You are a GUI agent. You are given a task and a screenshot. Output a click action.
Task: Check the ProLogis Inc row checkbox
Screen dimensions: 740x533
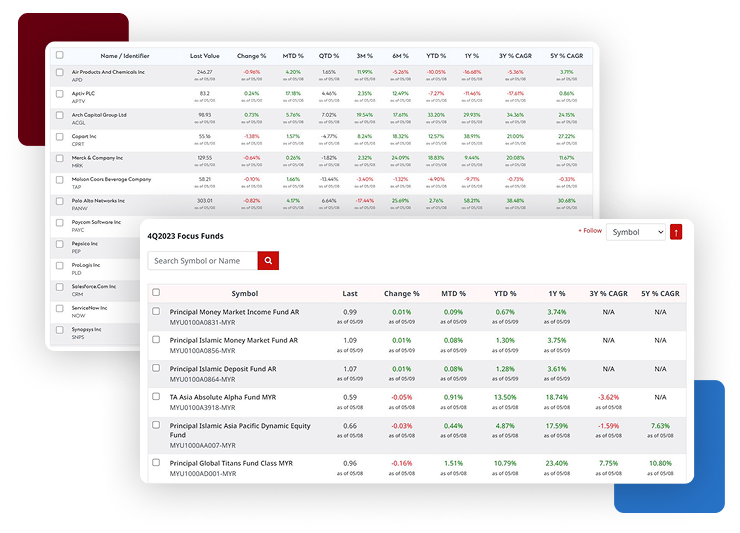click(59, 265)
